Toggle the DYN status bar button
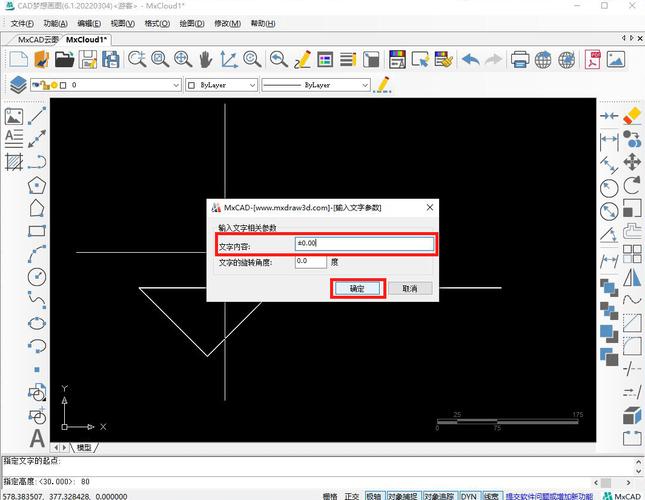This screenshot has height=500, width=645. tap(468, 495)
